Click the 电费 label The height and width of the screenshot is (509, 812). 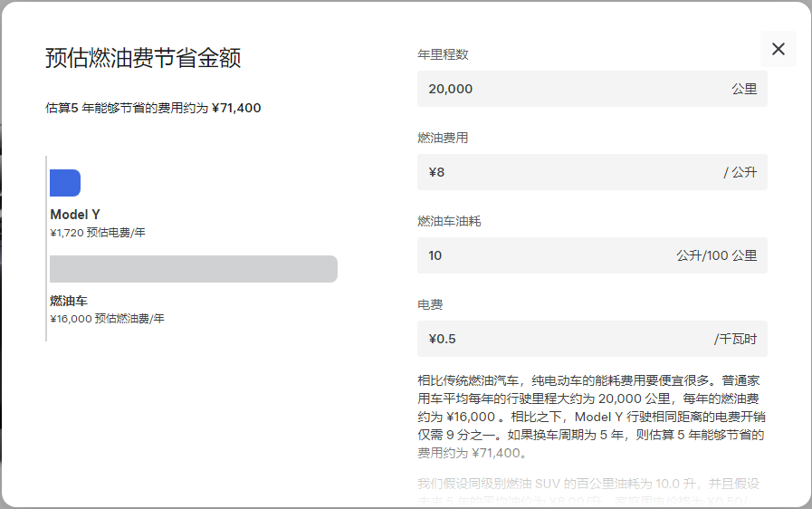click(x=430, y=305)
